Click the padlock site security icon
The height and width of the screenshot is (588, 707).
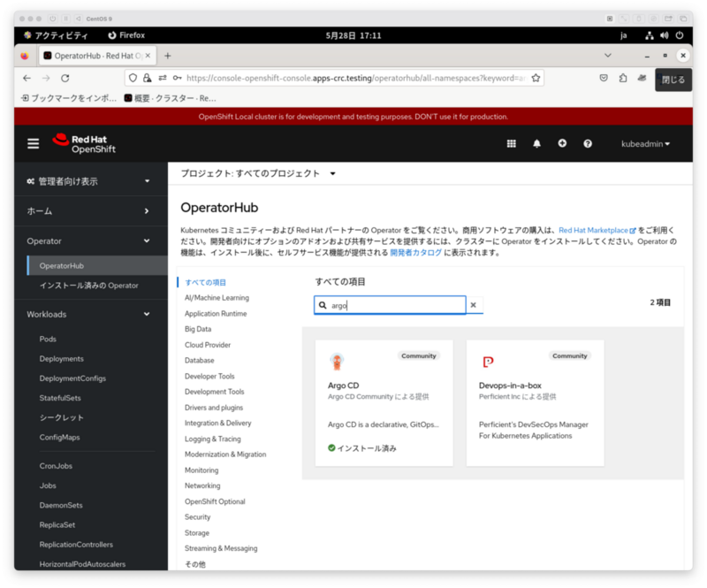[x=147, y=78]
